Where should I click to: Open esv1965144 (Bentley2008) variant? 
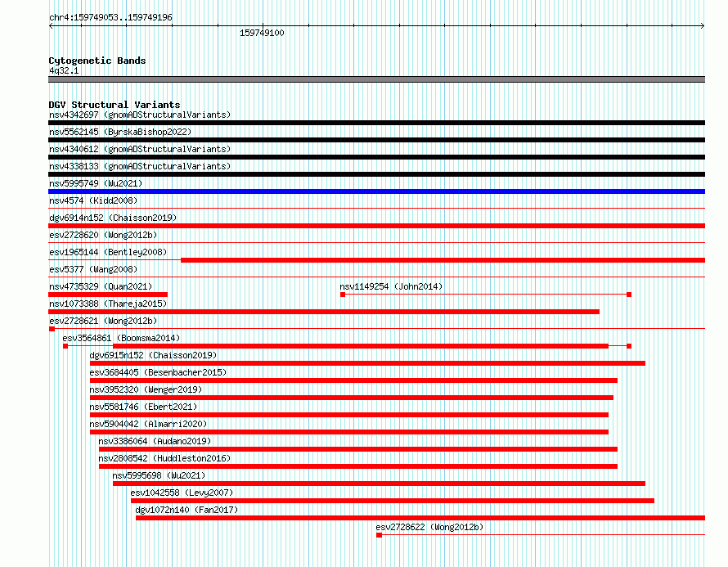[108, 252]
